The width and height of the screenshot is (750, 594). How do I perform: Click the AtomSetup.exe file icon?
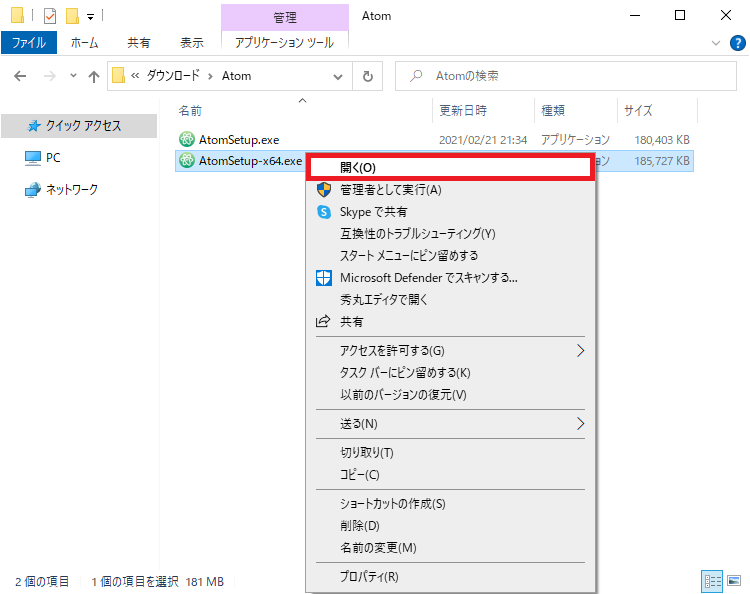(x=186, y=139)
